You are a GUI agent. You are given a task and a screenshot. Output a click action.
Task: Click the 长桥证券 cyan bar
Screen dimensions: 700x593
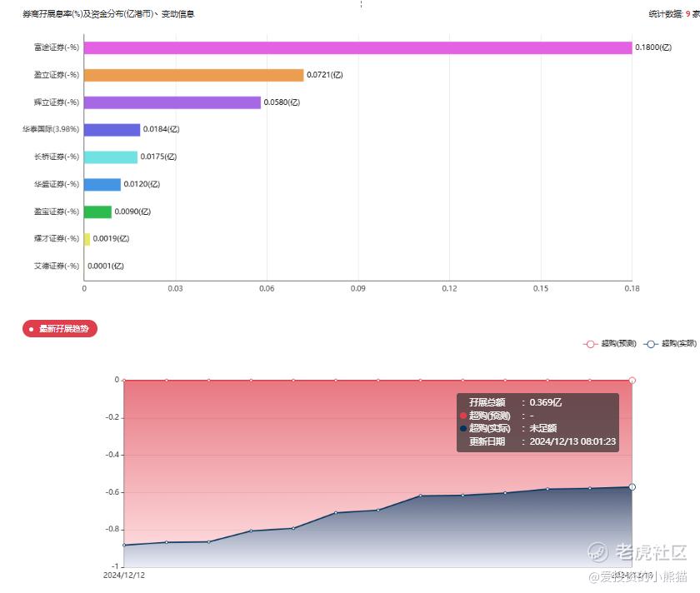coord(111,157)
